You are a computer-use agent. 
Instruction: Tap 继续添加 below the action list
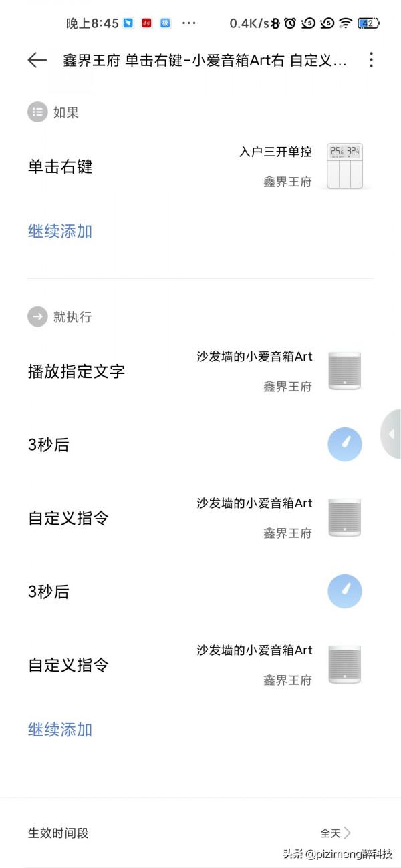tap(59, 730)
